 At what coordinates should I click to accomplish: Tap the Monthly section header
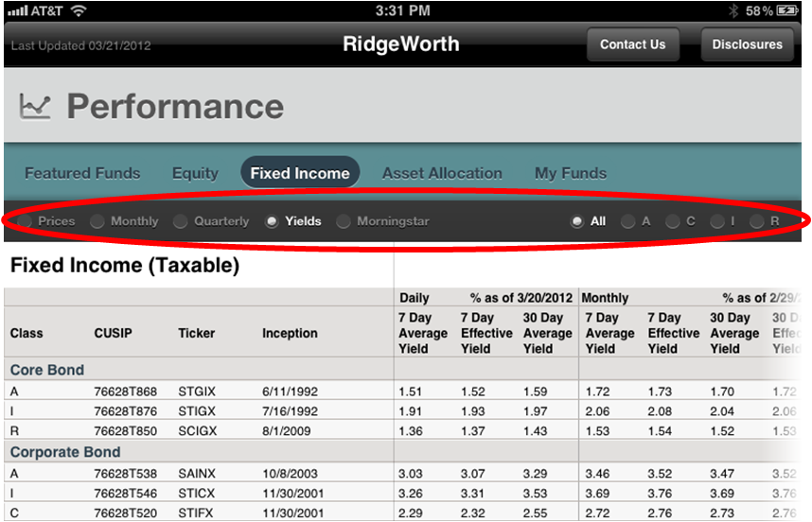(x=605, y=298)
